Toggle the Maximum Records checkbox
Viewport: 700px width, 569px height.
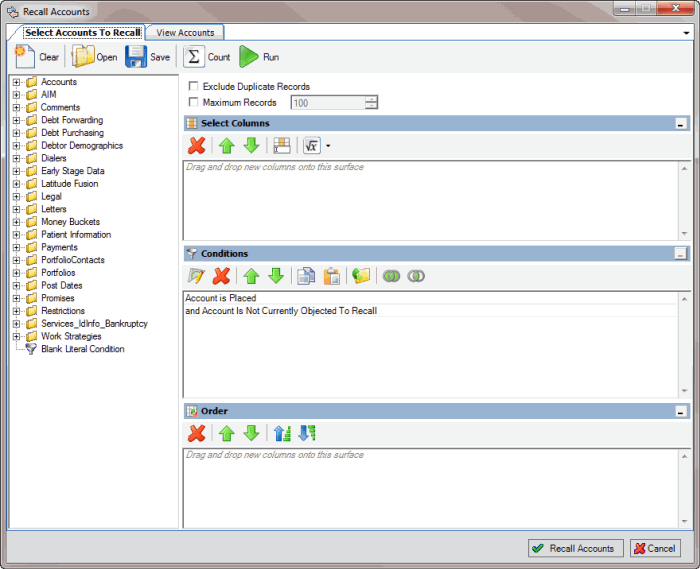click(194, 102)
